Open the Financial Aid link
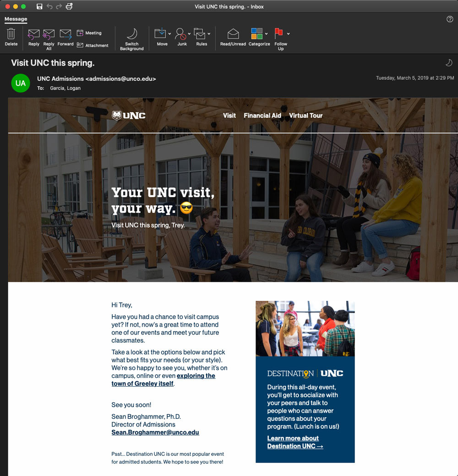 coord(262,115)
